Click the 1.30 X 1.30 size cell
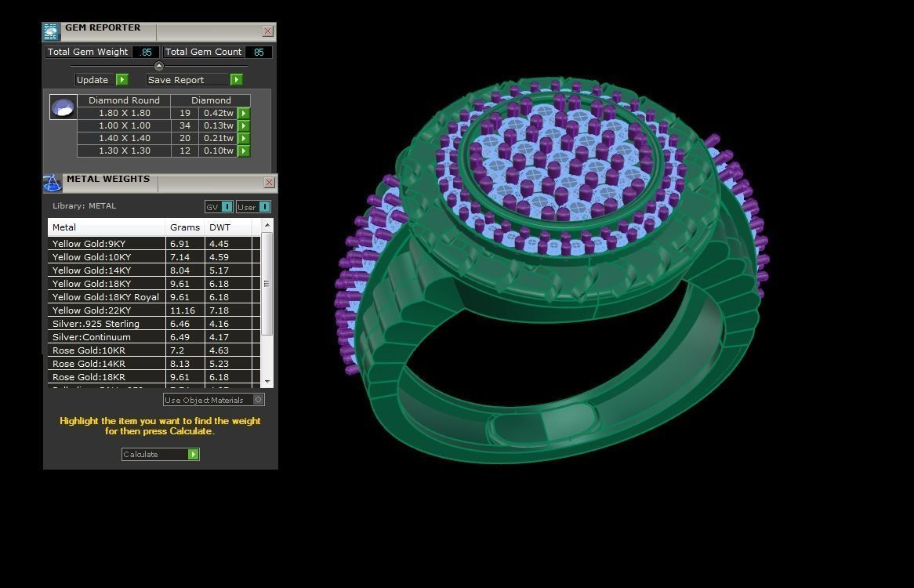Image resolution: width=914 pixels, height=588 pixels. click(124, 151)
